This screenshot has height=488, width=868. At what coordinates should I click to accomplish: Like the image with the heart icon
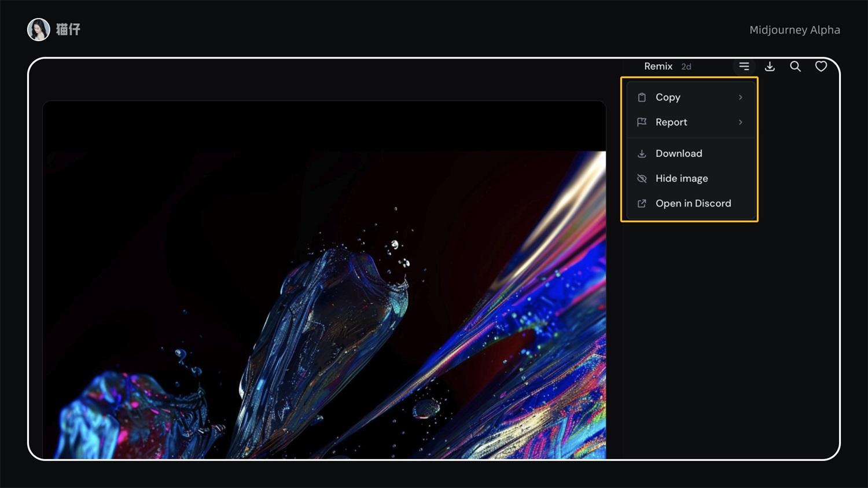821,67
